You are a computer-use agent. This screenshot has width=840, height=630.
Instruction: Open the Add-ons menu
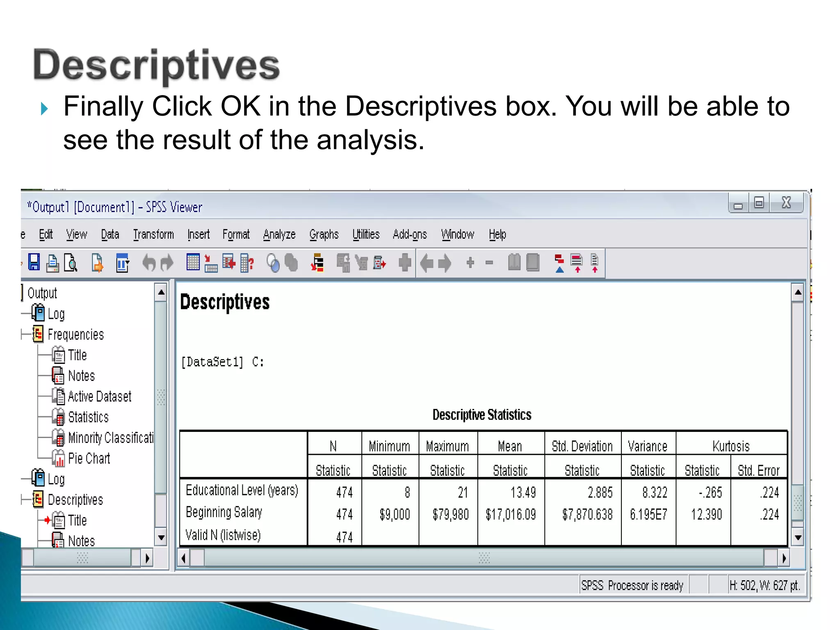point(410,234)
